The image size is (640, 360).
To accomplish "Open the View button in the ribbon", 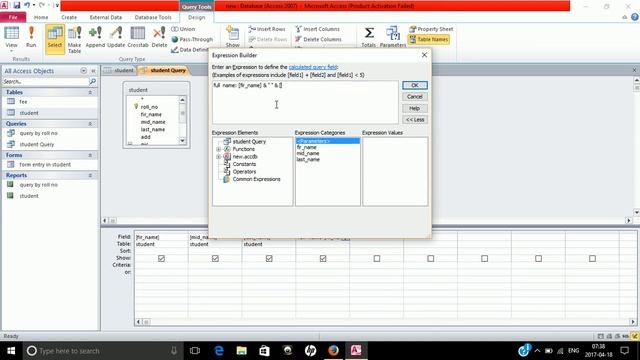I will click(x=11, y=38).
